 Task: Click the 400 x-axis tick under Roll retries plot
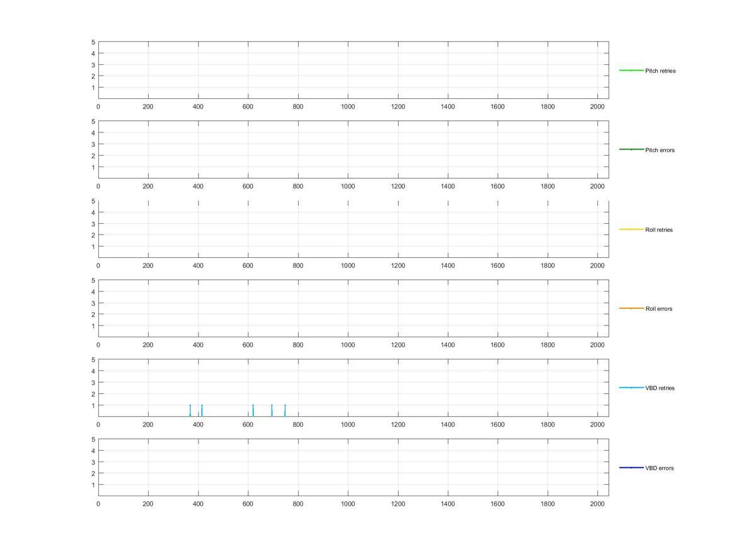[x=198, y=266]
